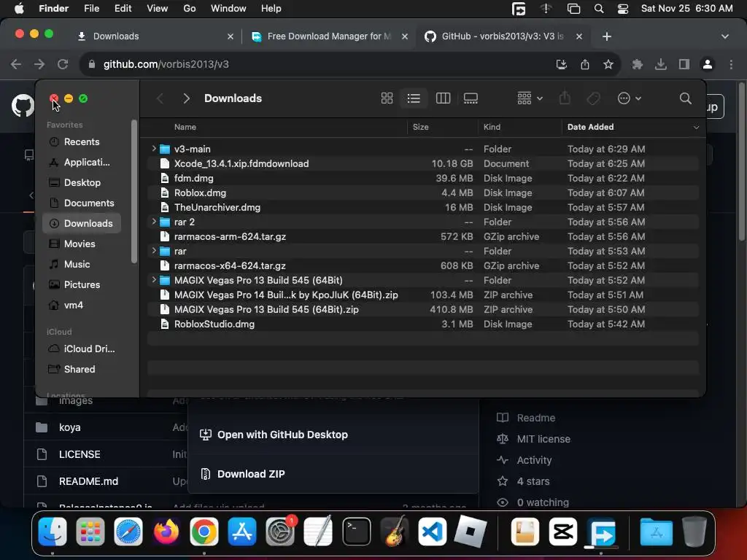747x560 pixels.
Task: Switch to the Downloads browser tab
Action: (155, 36)
